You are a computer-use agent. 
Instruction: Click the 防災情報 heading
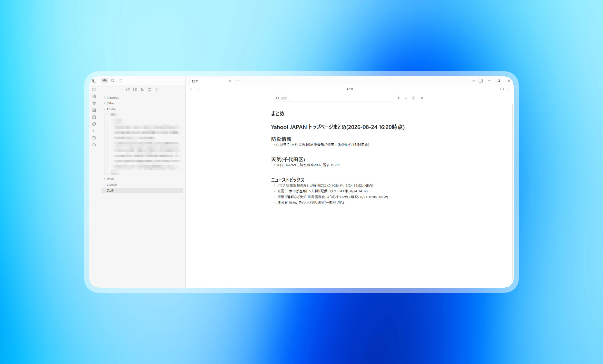coord(281,139)
